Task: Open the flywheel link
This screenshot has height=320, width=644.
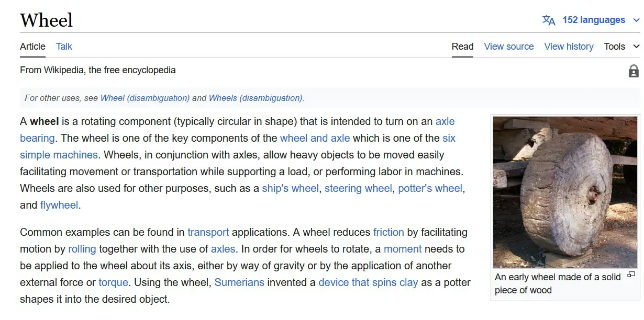Action: pyautogui.click(x=59, y=205)
